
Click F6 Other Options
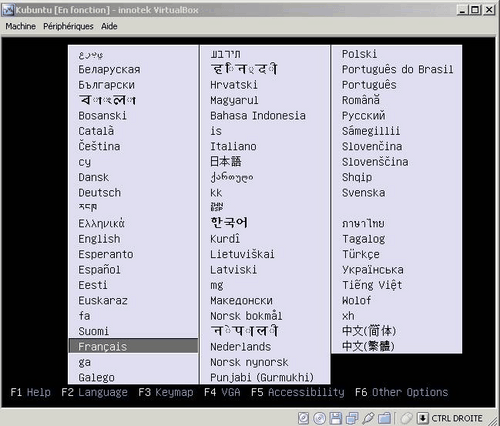pos(401,392)
